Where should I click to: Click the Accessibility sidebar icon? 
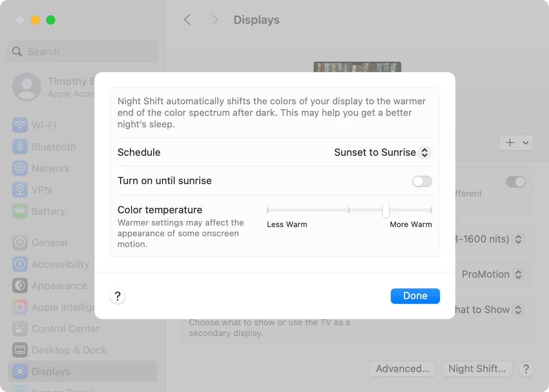coord(20,264)
